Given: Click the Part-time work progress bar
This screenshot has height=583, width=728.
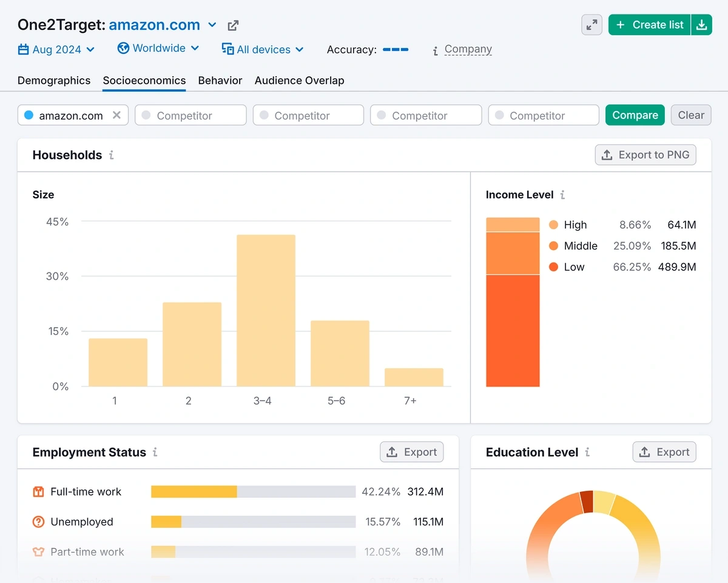Looking at the screenshot, I should click(253, 552).
